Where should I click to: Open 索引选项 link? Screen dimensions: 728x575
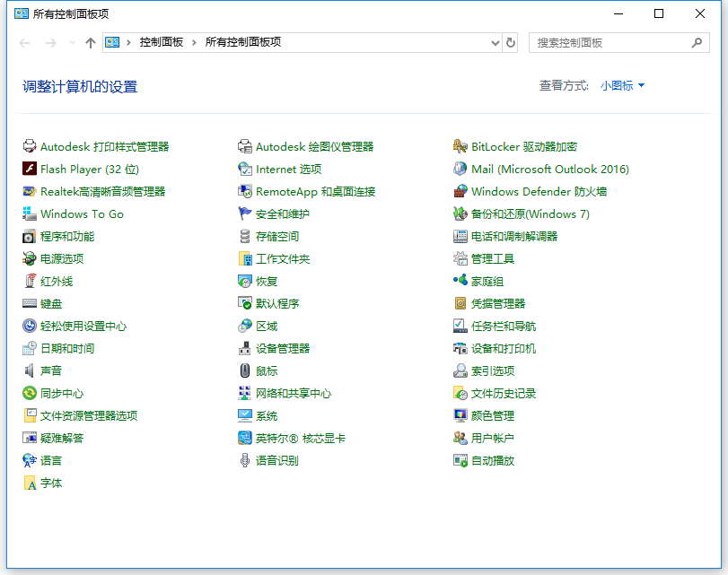(493, 370)
